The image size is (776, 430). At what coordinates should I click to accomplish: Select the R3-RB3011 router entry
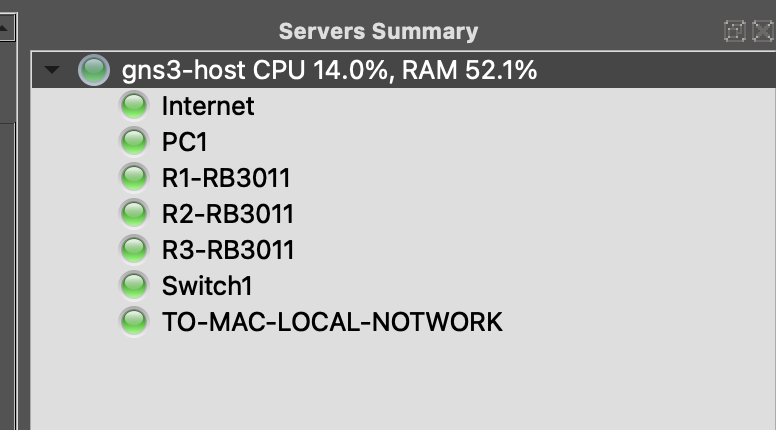point(228,250)
